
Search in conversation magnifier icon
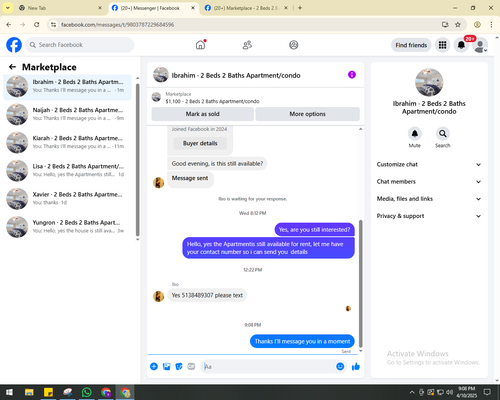click(x=443, y=134)
